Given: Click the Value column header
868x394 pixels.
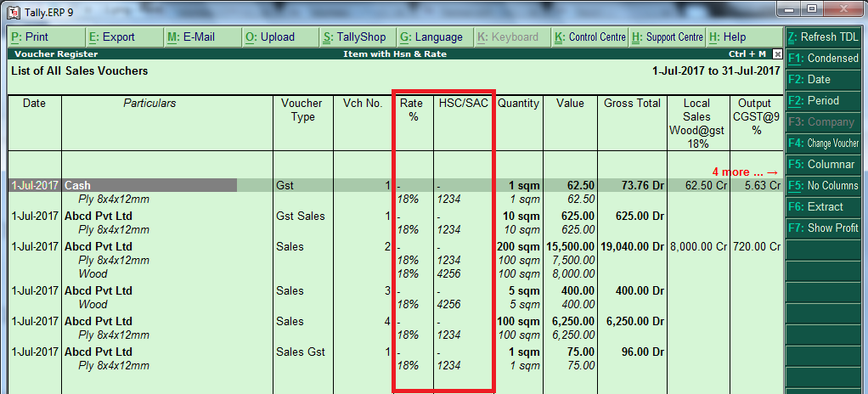Looking at the screenshot, I should [570, 104].
